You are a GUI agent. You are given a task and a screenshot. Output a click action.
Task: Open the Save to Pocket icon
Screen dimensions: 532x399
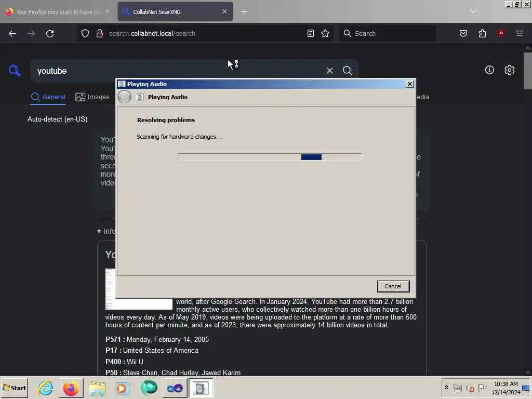point(463,33)
